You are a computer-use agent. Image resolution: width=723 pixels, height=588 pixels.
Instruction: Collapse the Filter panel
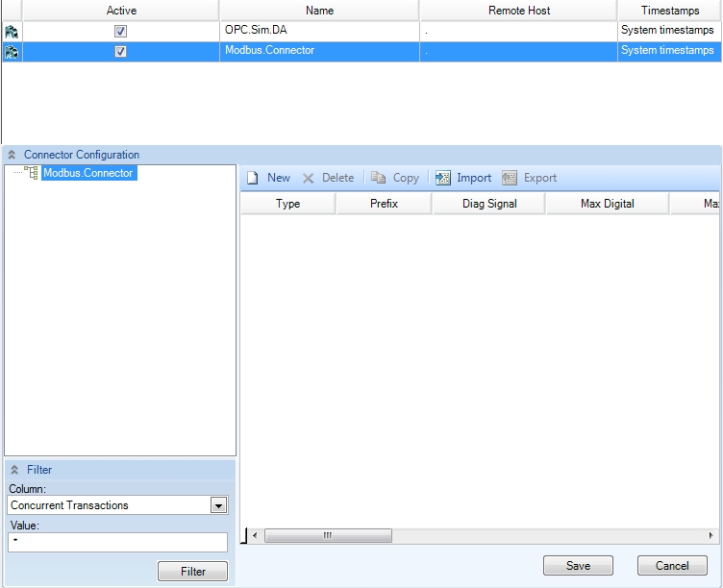(13, 470)
